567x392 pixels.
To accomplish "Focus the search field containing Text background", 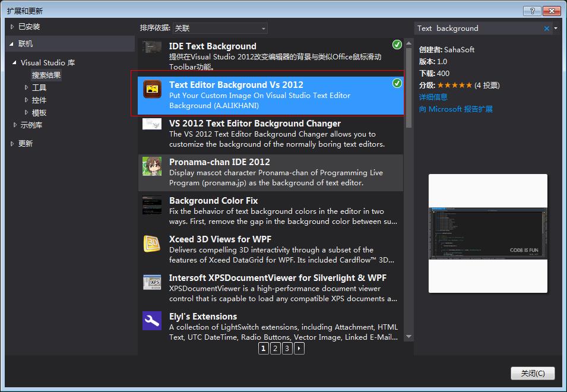I will pyautogui.click(x=478, y=28).
